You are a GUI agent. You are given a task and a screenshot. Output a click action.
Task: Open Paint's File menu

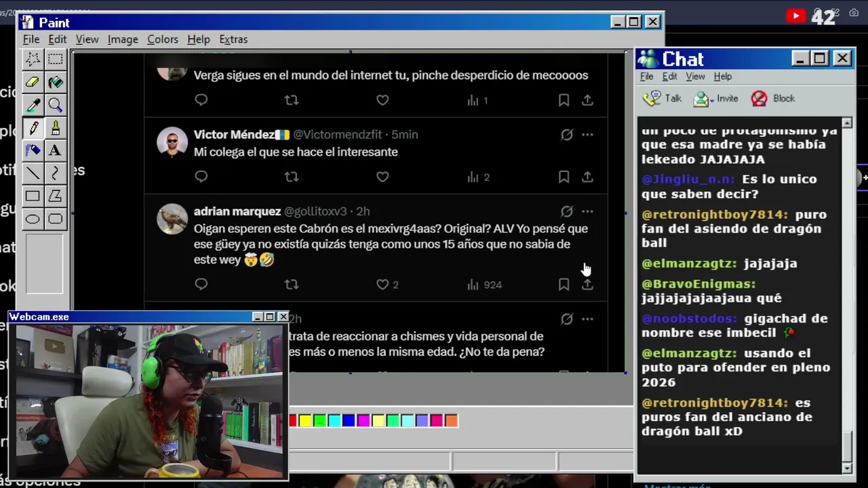[x=31, y=39]
